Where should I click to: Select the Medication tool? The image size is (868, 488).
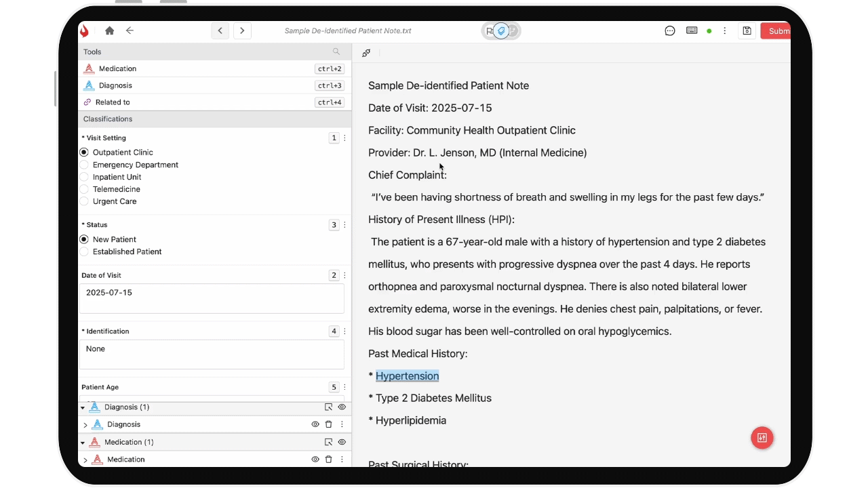[117, 68]
